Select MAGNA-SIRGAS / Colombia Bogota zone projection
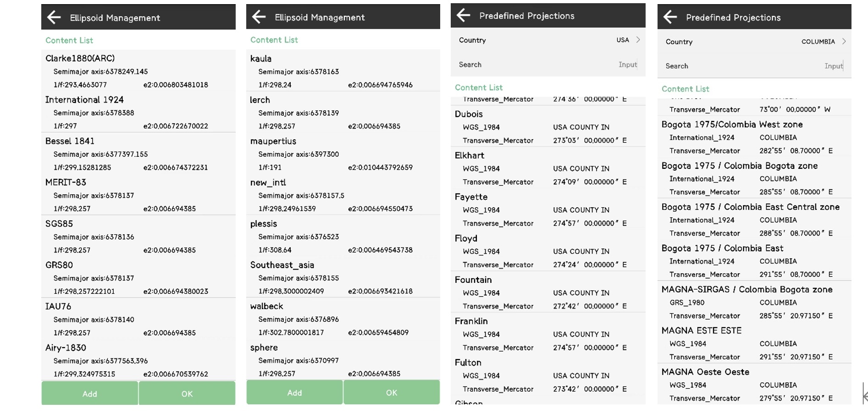Screen dimensions: 868x414 click(754, 302)
